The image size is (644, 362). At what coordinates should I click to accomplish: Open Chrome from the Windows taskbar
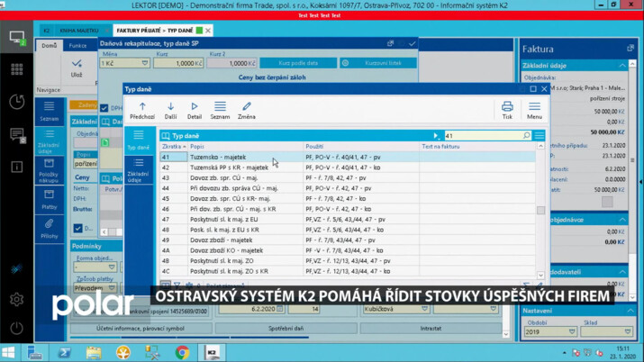[x=183, y=352]
